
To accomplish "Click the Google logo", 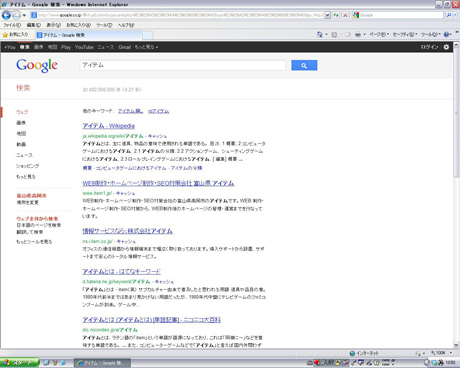I will point(37,65).
